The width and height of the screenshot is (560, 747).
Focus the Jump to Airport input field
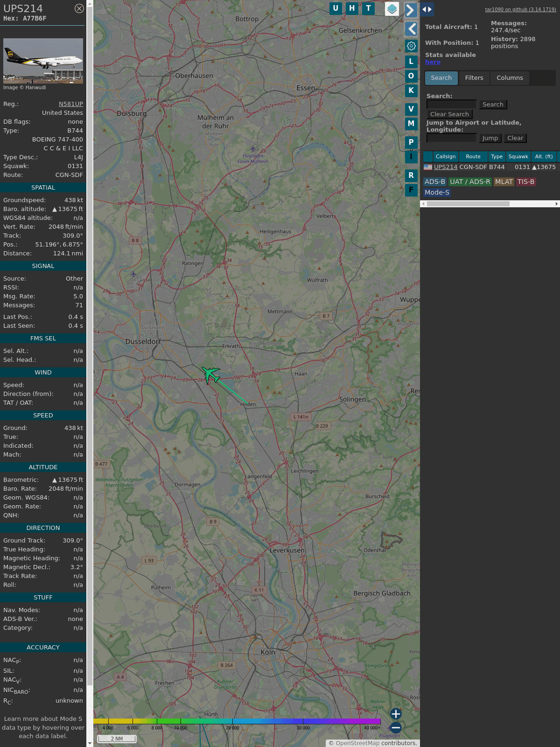tap(451, 138)
